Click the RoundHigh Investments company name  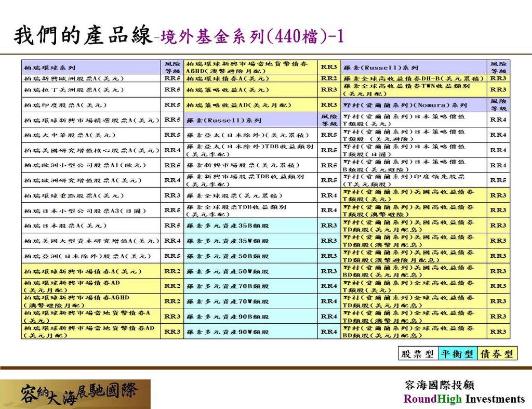click(x=464, y=399)
